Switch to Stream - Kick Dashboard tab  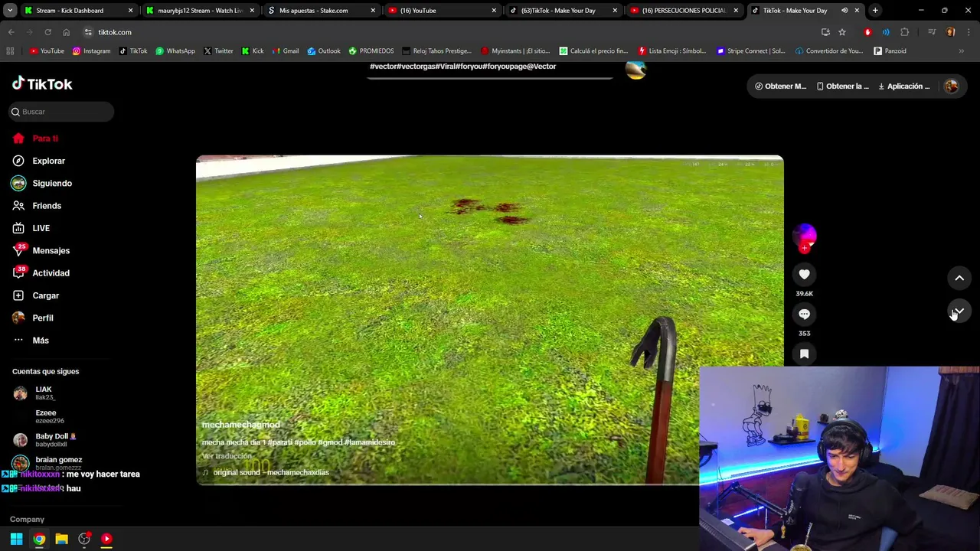(79, 11)
